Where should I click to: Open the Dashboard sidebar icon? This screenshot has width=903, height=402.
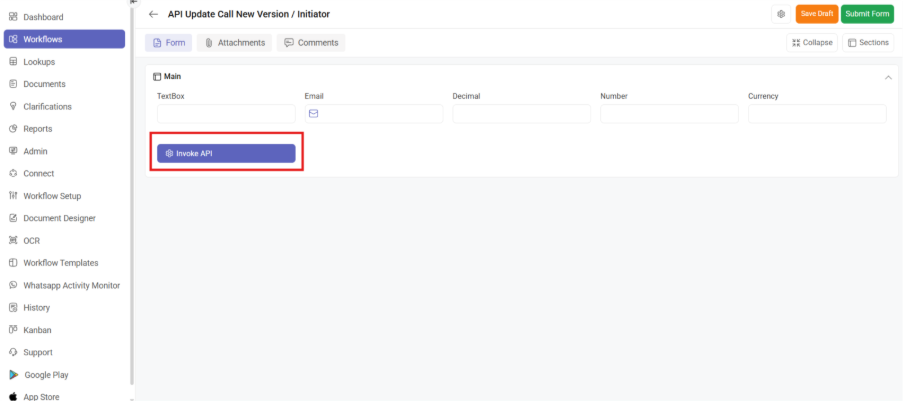coord(13,17)
